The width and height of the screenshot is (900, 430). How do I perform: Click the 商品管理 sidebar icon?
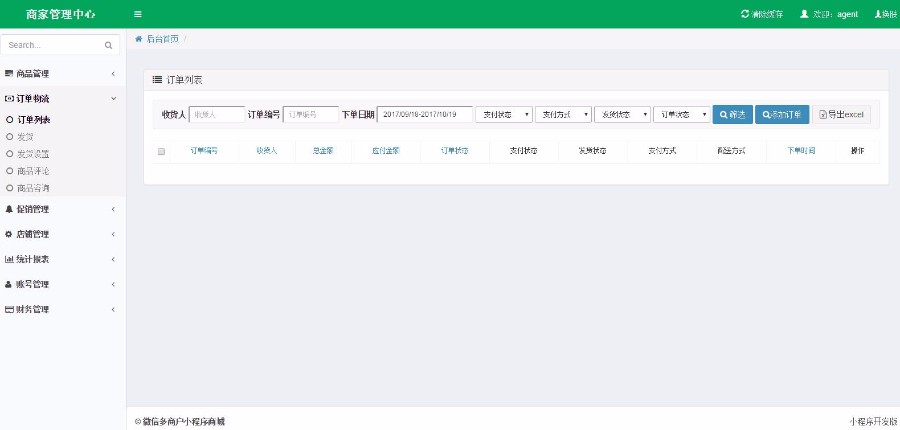point(9,73)
